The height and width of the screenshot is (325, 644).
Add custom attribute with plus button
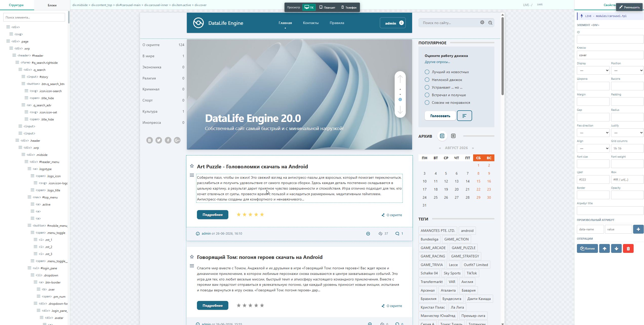tap(638, 229)
